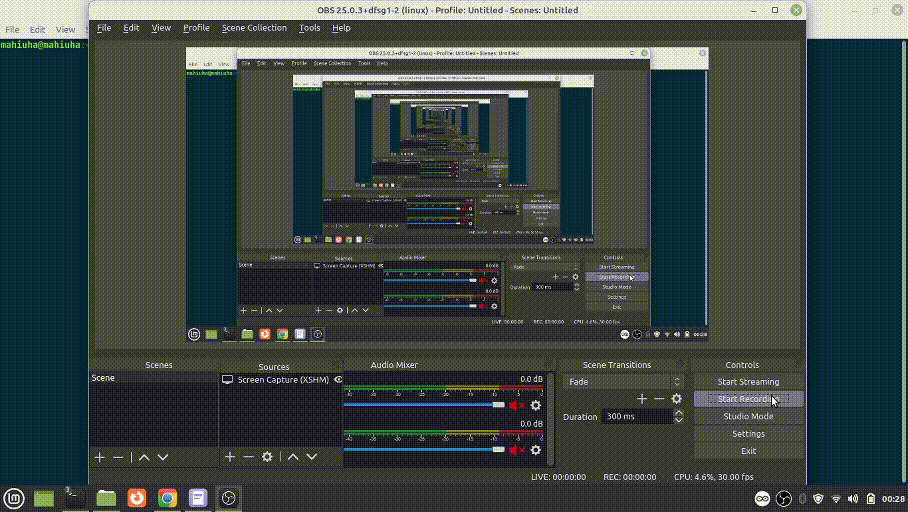Add a new scene with plus icon
Viewport: 908px width, 512px height.
[100, 458]
